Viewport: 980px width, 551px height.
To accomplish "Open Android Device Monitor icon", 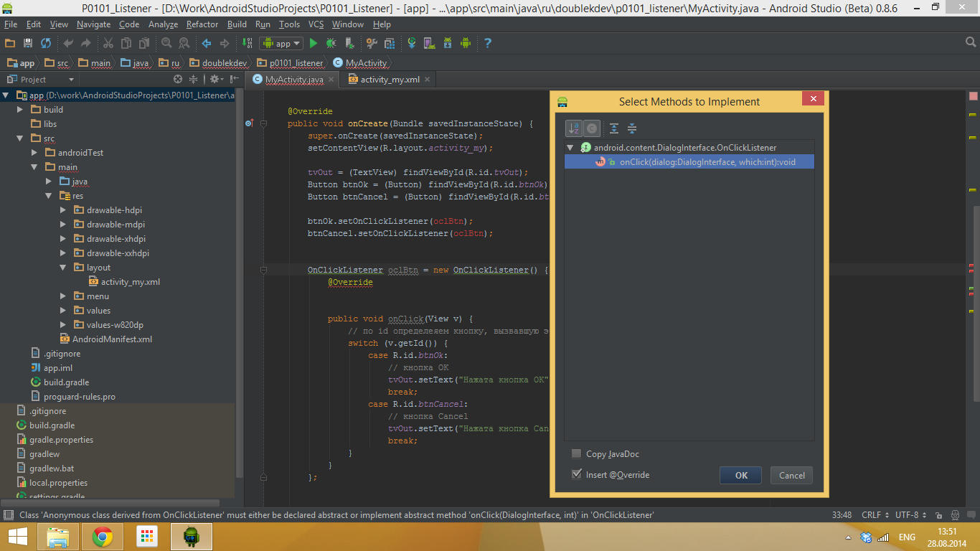I will click(465, 43).
